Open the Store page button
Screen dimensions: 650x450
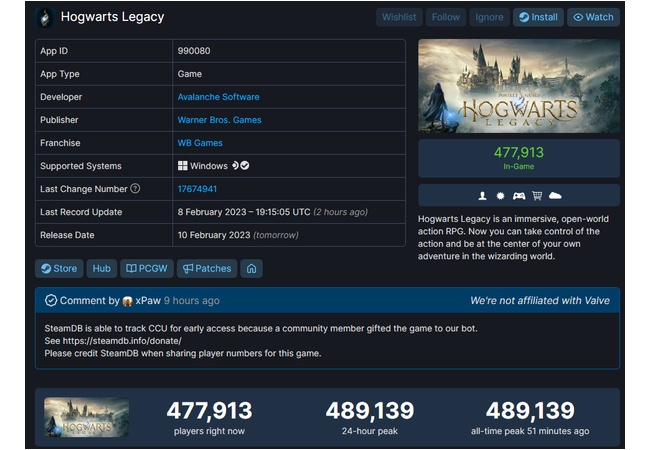(59, 269)
